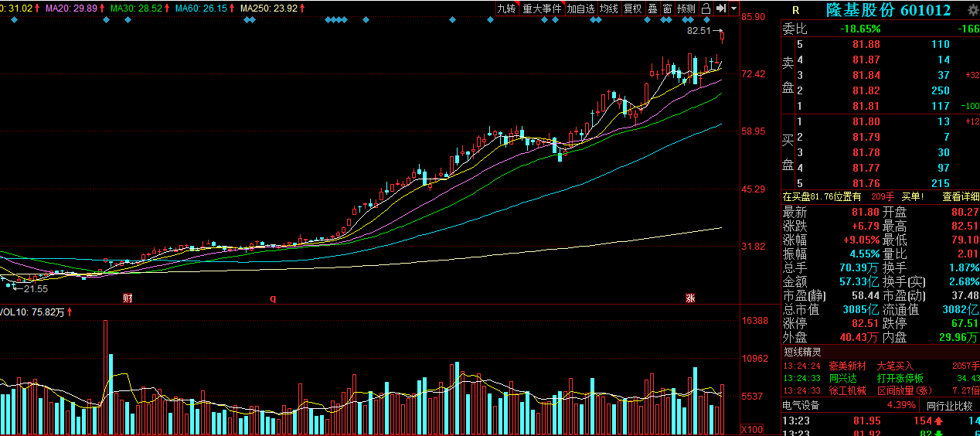Toggle 复权 price adjustment
Image resolution: width=980 pixels, height=436 pixels.
633,9
